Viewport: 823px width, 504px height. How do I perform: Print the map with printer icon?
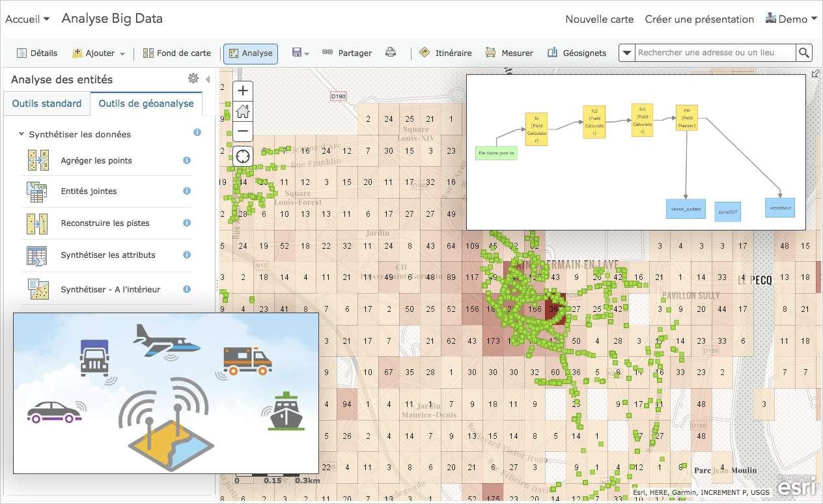pyautogui.click(x=391, y=53)
